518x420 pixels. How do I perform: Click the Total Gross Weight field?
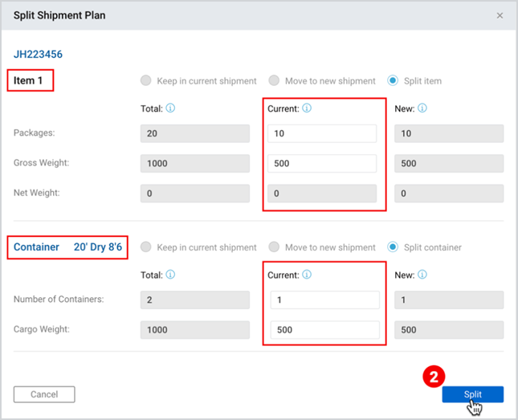[x=195, y=163]
